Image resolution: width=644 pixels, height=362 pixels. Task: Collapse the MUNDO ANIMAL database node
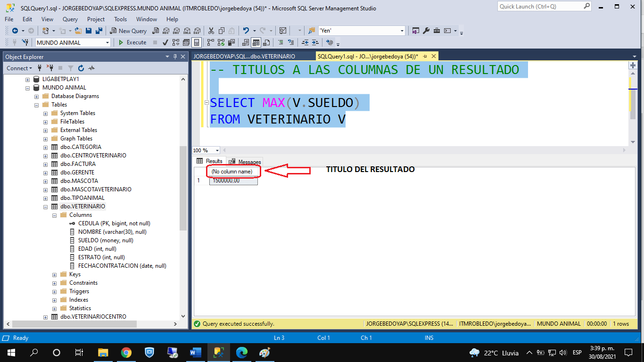coord(28,88)
